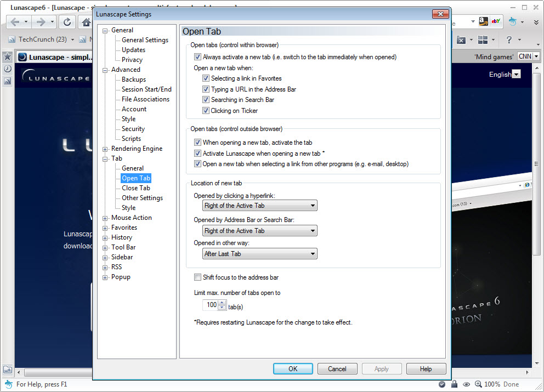Screen dimensions: 544x392
Task: Uncheck 'Selecting a link in Favorites'
Action: click(206, 78)
